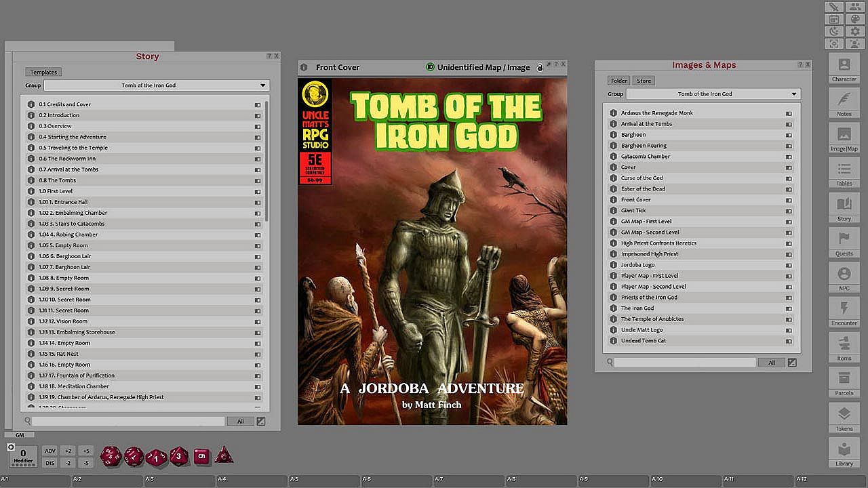
Task: Toggle the ADV advantage button
Action: click(x=50, y=451)
